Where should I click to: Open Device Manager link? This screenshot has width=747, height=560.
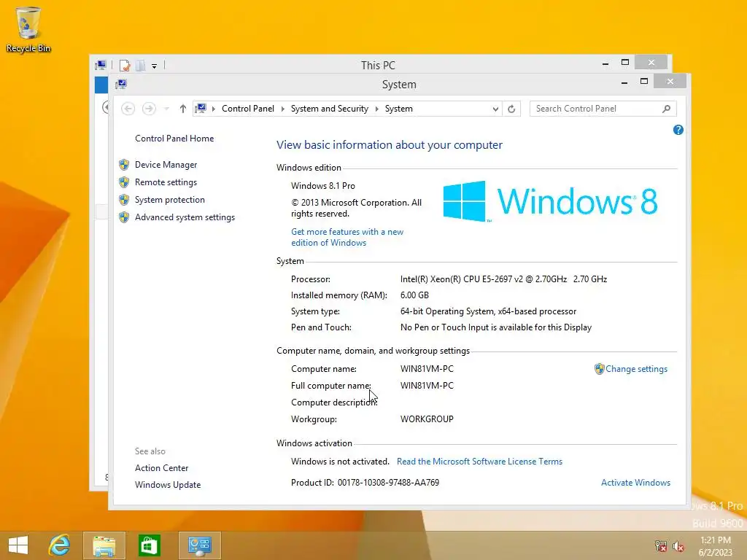point(166,165)
